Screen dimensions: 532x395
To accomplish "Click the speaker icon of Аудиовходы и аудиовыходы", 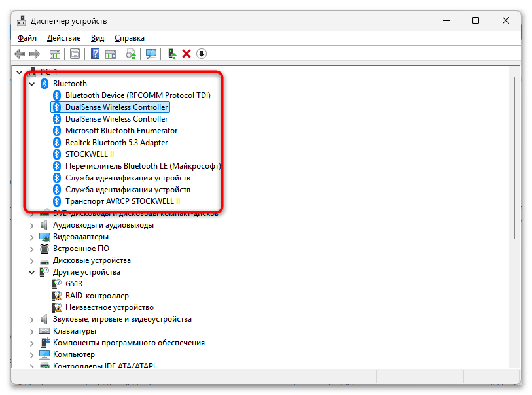I will (44, 225).
